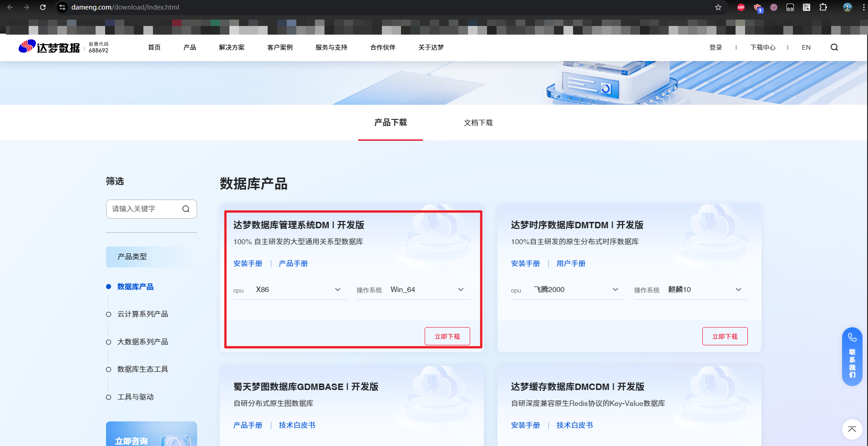Viewport: 868px width, 446px height.
Task: Click the contact-us phone icon
Action: coord(852,338)
